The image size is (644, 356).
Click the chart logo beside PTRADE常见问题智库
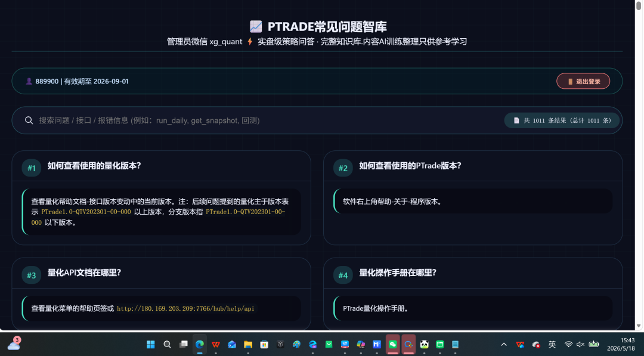coord(255,27)
